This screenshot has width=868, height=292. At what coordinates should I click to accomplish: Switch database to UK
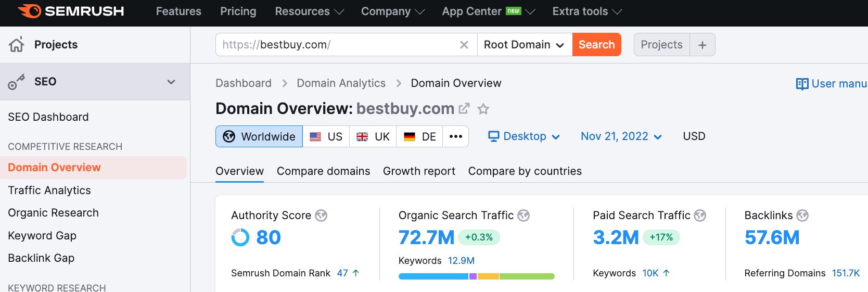point(373,136)
